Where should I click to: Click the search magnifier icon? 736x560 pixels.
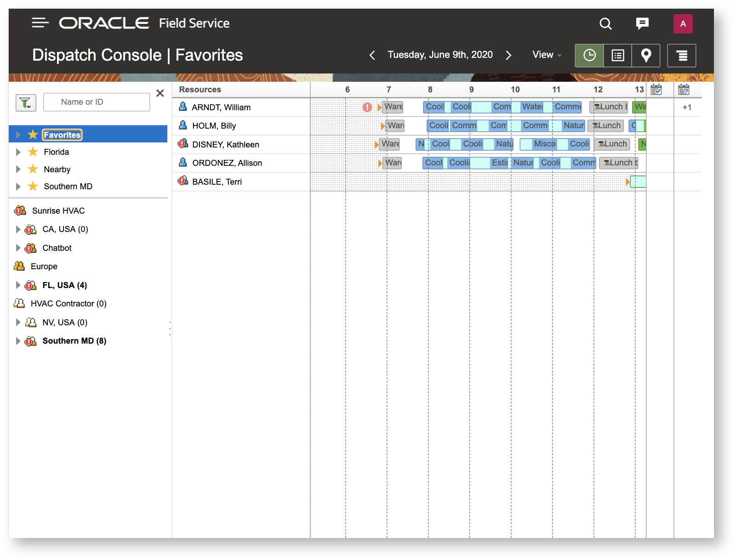pos(605,24)
